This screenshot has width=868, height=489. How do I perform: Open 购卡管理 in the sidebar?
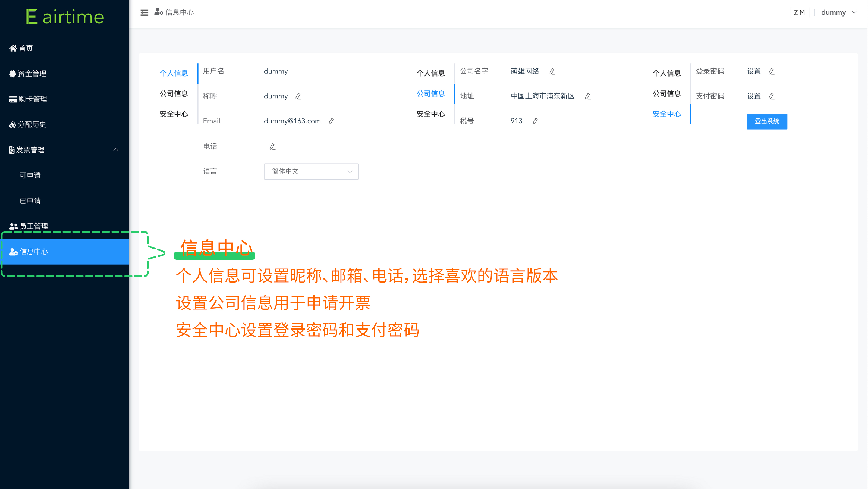click(x=64, y=99)
